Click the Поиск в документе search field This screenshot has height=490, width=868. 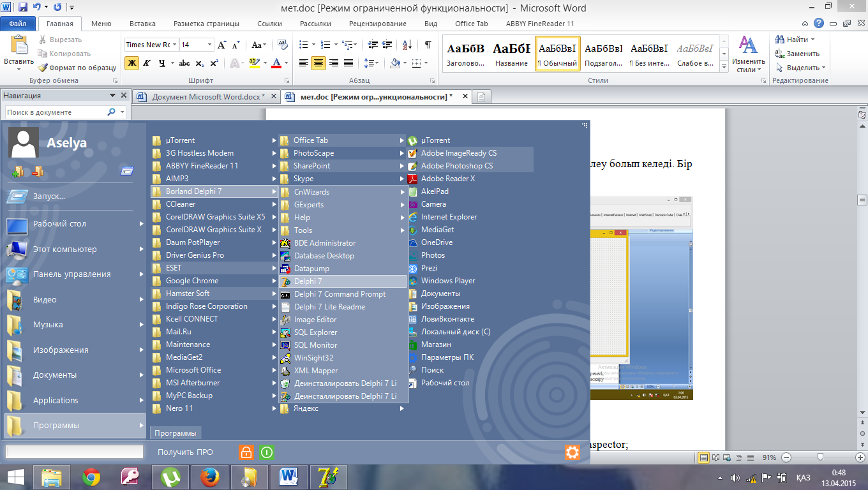56,112
